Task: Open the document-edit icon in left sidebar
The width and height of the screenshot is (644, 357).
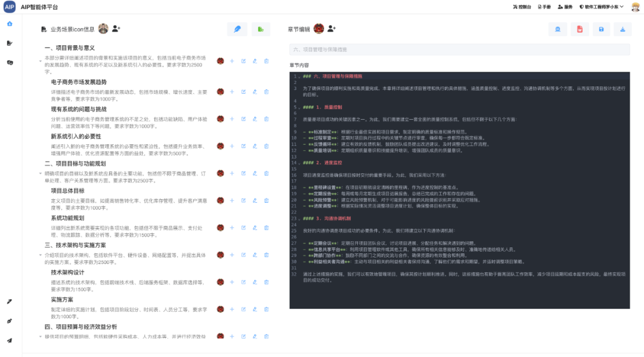Action: pyautogui.click(x=10, y=43)
